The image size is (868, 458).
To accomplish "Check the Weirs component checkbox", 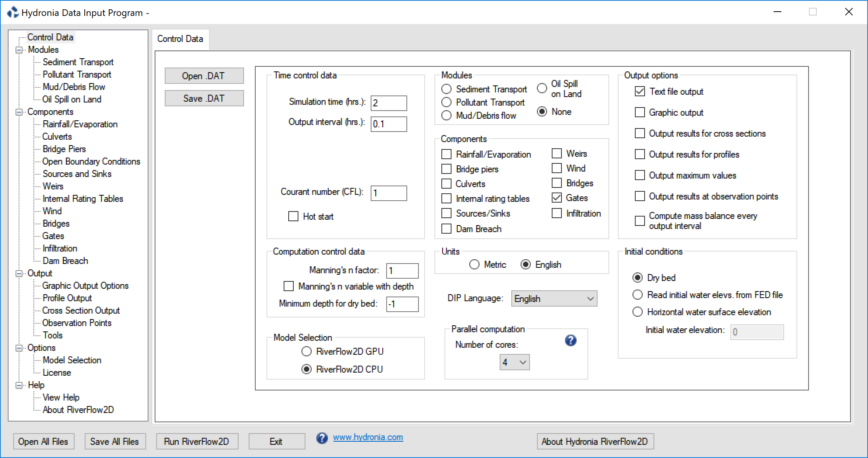I will [557, 153].
